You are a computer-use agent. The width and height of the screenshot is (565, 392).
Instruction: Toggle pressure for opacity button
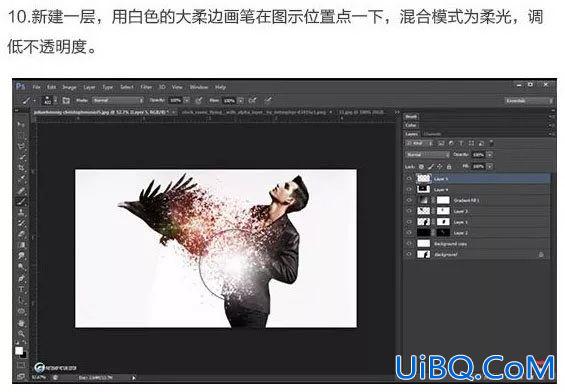point(199,100)
